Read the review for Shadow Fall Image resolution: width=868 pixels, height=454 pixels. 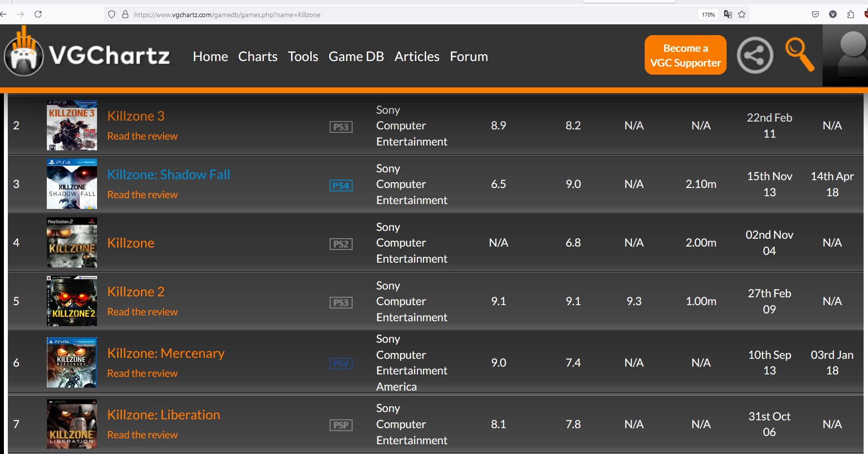click(142, 195)
